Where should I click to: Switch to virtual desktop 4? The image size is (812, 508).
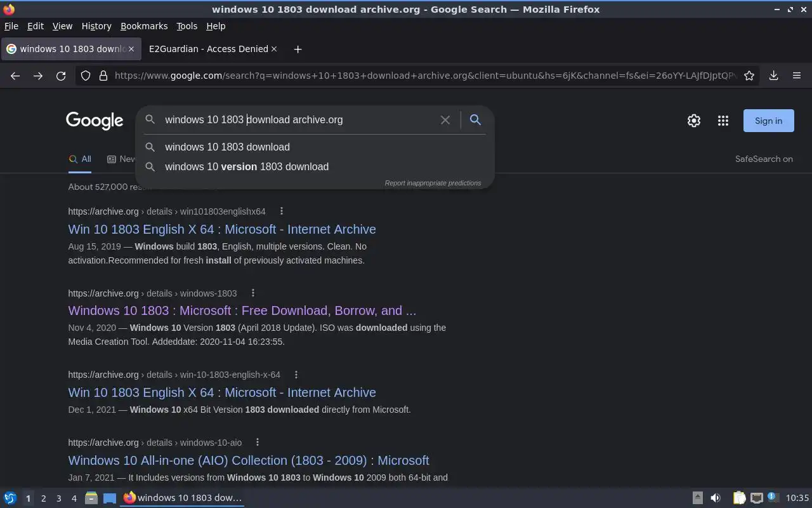click(x=74, y=498)
